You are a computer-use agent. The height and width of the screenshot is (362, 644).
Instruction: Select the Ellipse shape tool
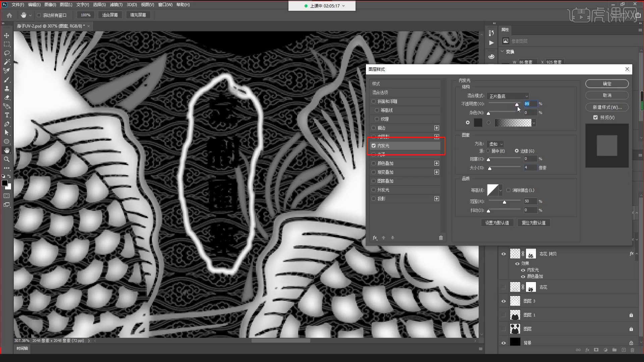(x=7, y=141)
